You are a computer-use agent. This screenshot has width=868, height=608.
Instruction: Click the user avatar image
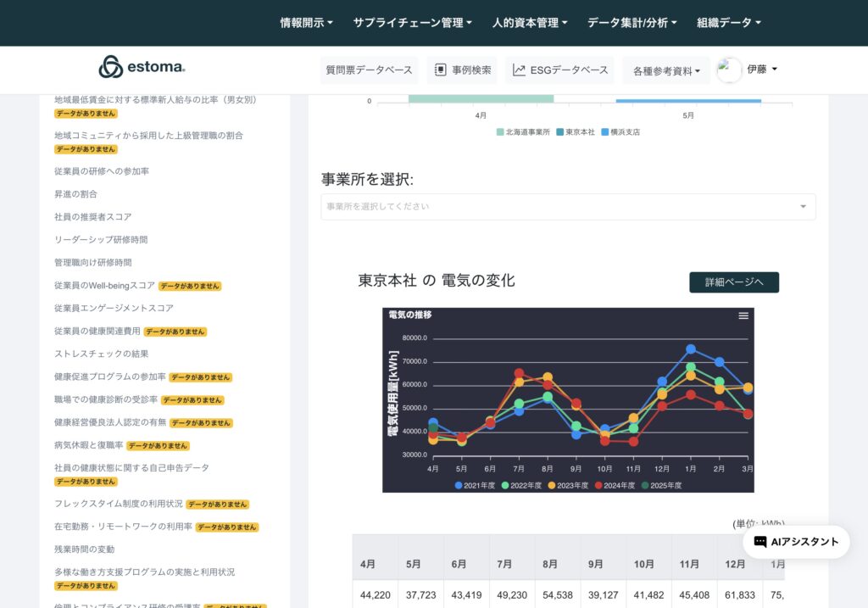click(x=729, y=70)
